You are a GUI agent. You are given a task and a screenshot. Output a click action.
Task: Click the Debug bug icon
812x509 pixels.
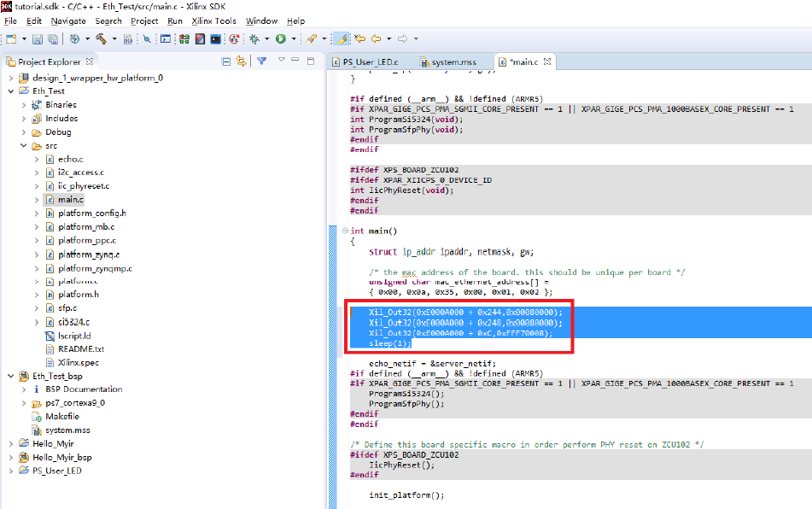click(x=254, y=38)
